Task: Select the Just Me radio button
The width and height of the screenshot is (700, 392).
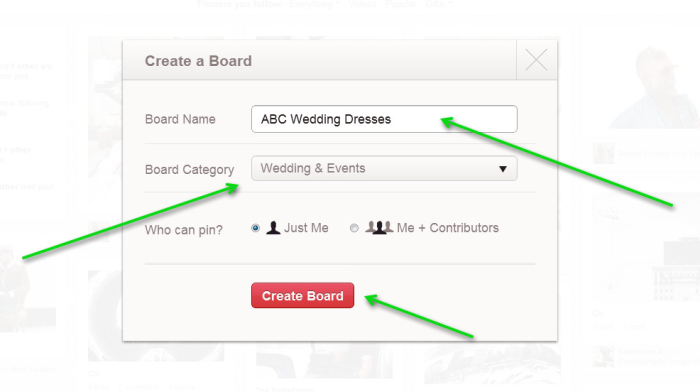Action: click(255, 228)
